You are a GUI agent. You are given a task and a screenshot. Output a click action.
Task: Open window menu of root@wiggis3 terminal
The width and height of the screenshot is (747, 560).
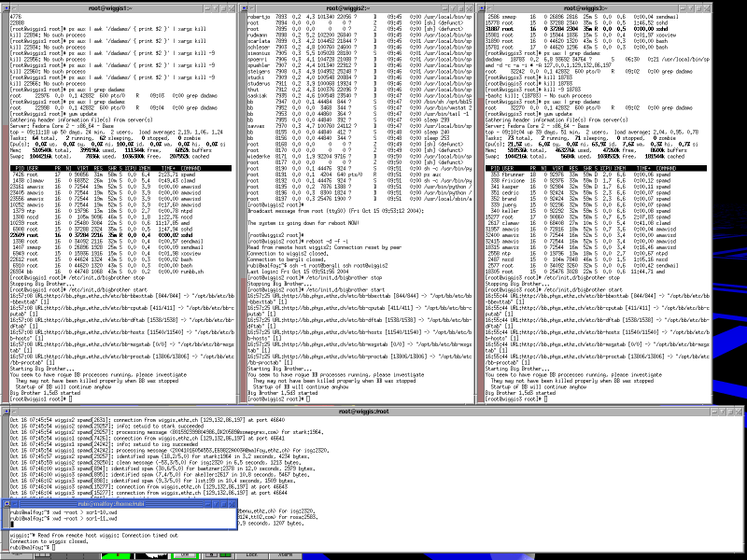tap(489, 8)
